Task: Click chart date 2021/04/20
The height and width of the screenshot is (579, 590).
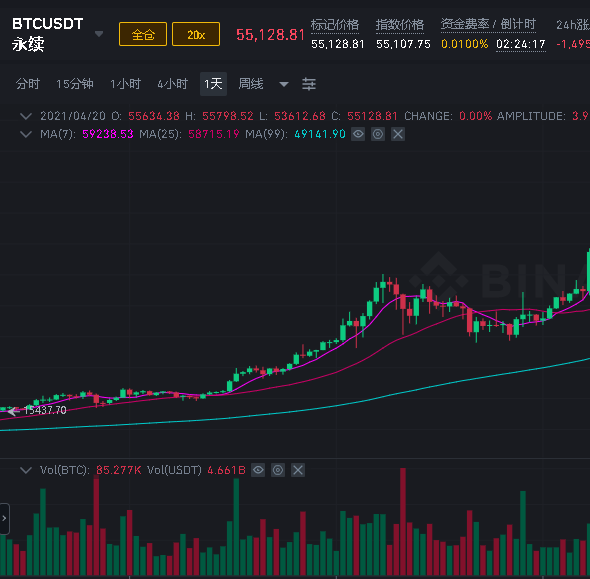Action: click(x=73, y=116)
